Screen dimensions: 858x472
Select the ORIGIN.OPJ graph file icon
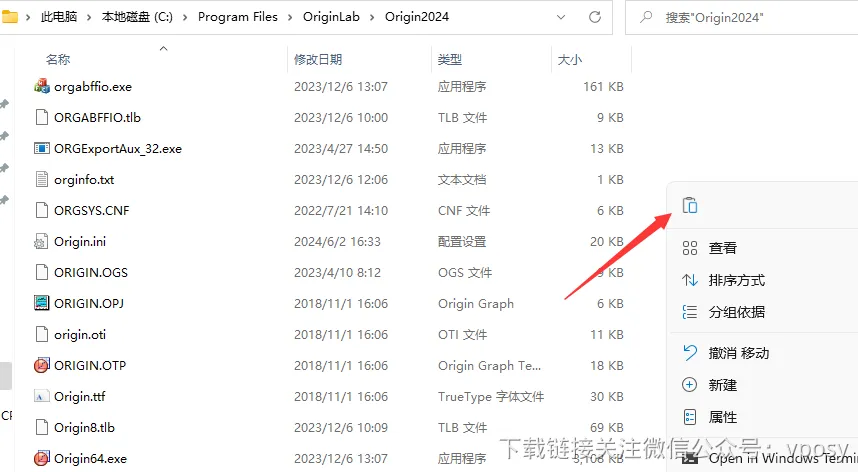coord(42,303)
